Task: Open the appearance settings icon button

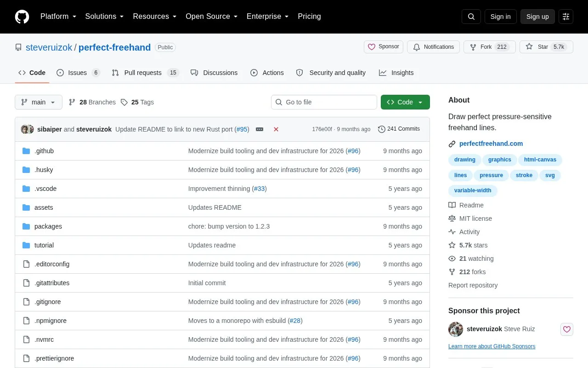Action: pos(566,17)
